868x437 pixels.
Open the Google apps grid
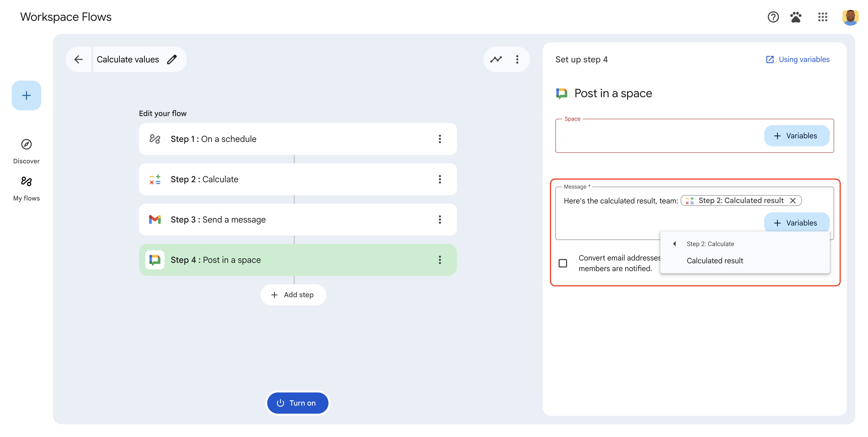(x=822, y=17)
